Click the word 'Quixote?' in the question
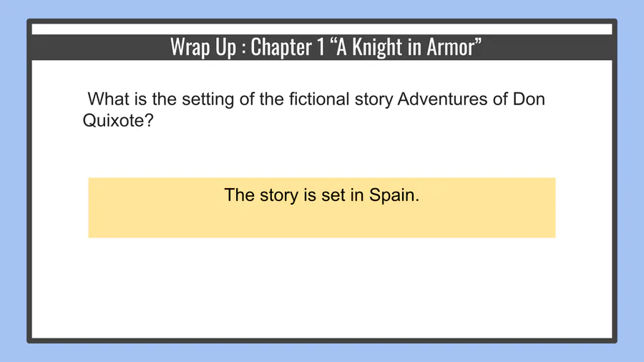 [x=119, y=120]
